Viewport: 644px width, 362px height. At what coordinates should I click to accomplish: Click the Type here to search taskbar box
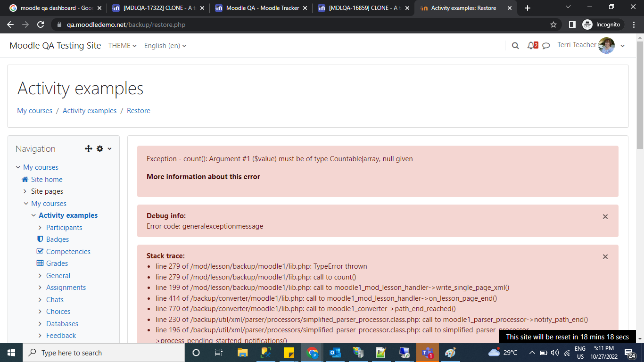click(103, 353)
